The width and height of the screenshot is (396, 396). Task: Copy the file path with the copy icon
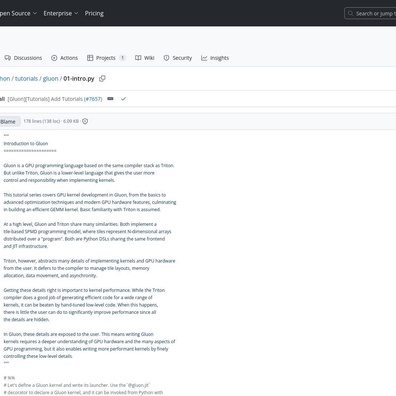coord(102,79)
